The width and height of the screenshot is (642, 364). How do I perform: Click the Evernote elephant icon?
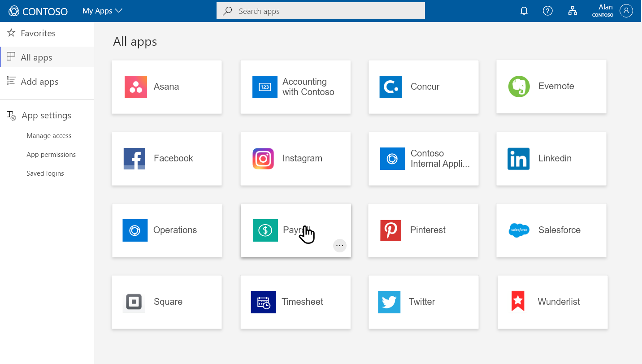(x=519, y=87)
